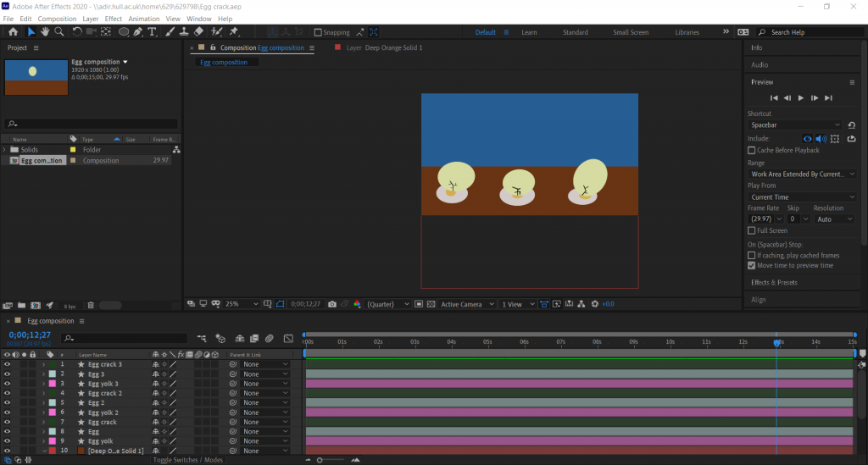Check Cache Before Playback
The height and width of the screenshot is (465, 868).
tap(752, 150)
